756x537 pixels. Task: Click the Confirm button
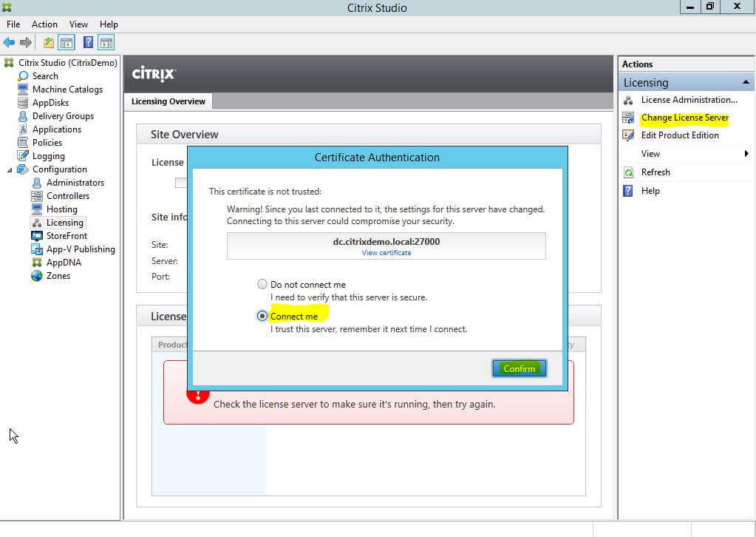520,368
